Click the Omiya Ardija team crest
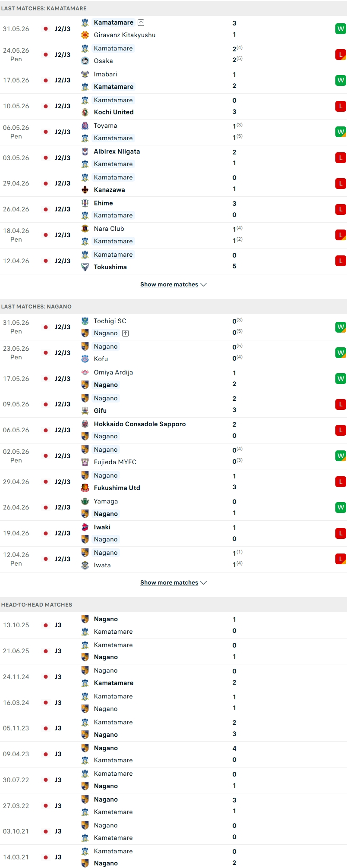Viewport: 347px width, 868px height. click(x=85, y=372)
